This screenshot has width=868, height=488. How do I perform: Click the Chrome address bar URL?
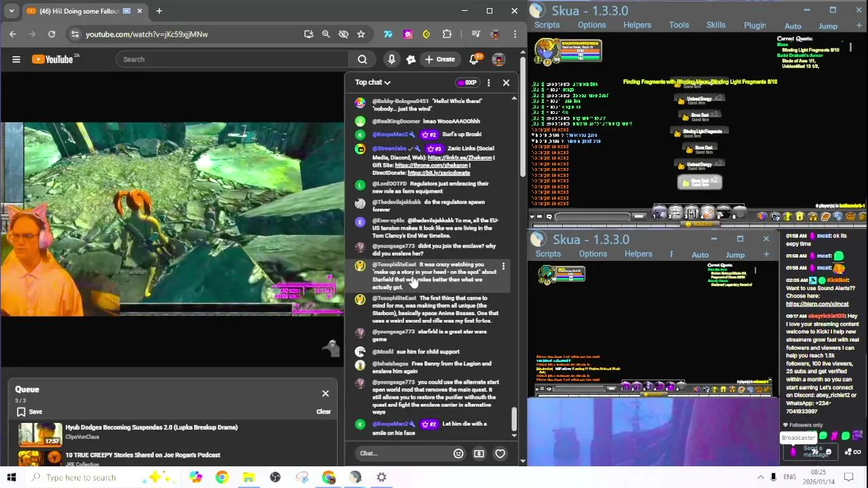pyautogui.click(x=146, y=34)
